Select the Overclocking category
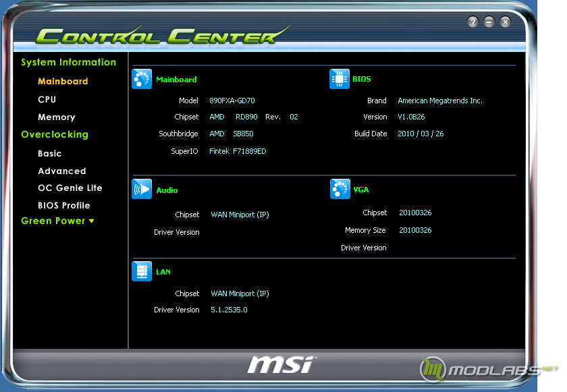 coord(55,134)
